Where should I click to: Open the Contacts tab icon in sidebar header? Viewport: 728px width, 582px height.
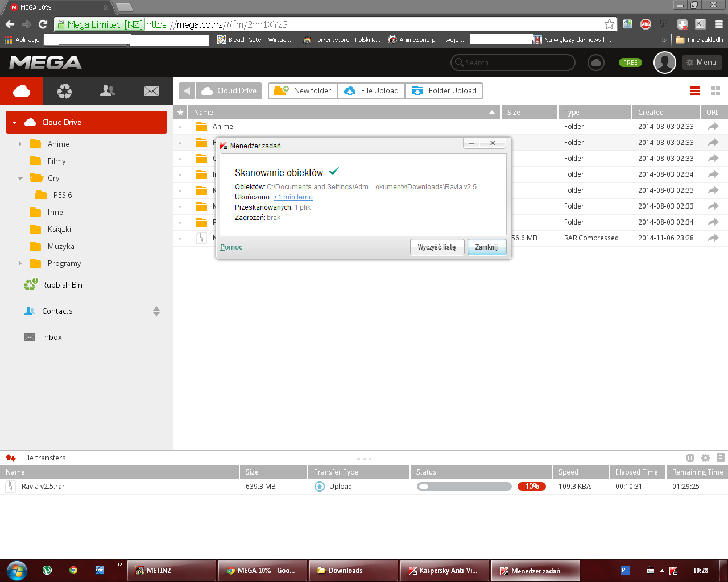point(108,91)
